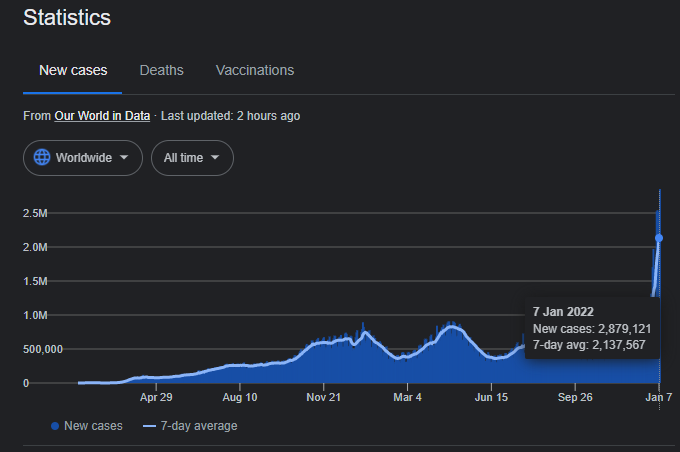Expand the All time range dropdown

(192, 158)
